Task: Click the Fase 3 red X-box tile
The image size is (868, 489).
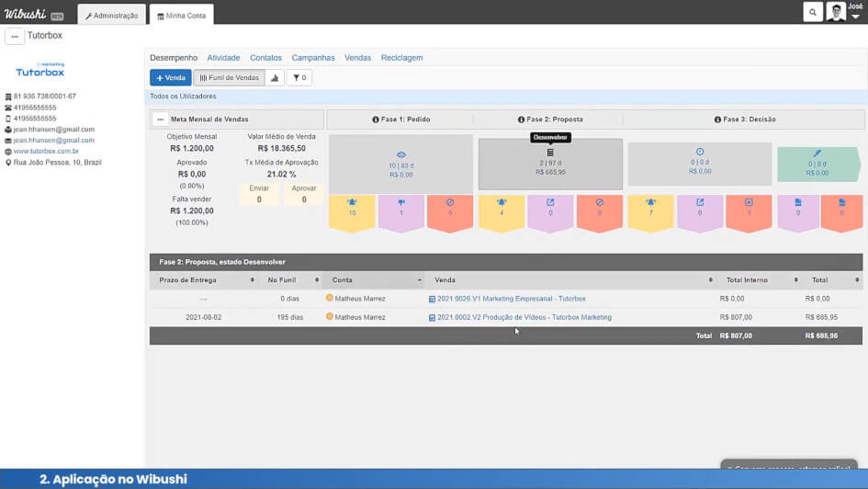Action: pos(749,212)
